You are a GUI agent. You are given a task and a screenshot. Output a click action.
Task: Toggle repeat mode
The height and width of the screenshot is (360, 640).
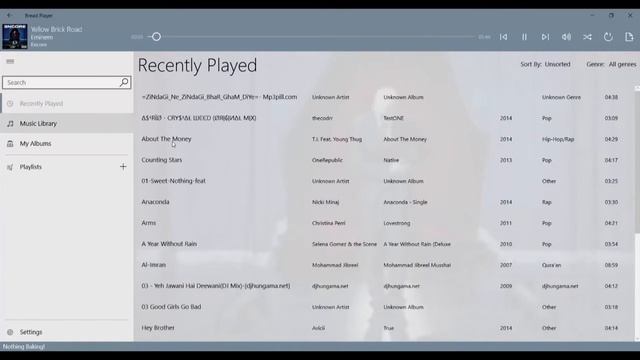tap(608, 37)
